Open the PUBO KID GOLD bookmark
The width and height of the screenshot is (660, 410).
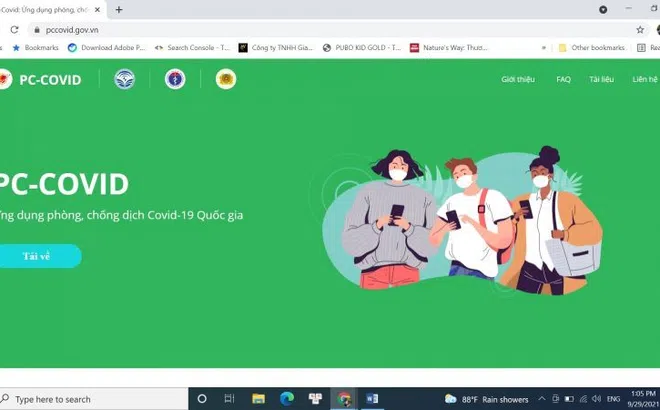click(362, 48)
